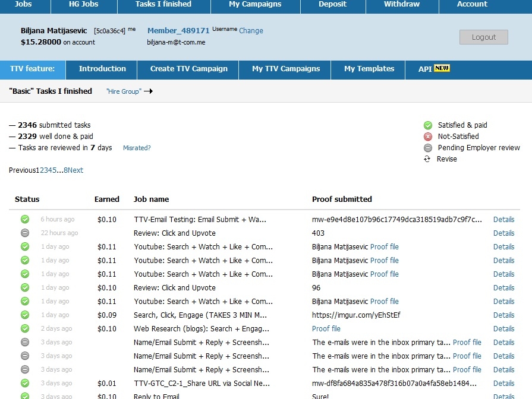Open the Create TTV Campaign tab
The width and height of the screenshot is (532, 399).
188,69
